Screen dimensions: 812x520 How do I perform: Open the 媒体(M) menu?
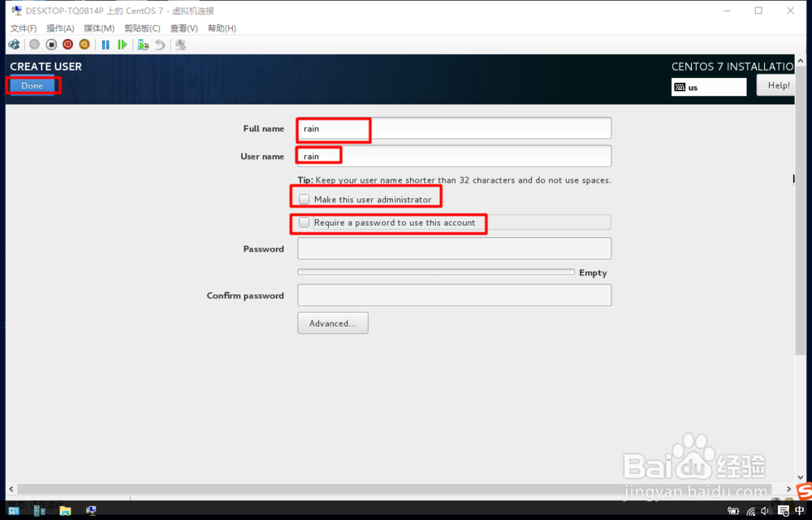99,28
